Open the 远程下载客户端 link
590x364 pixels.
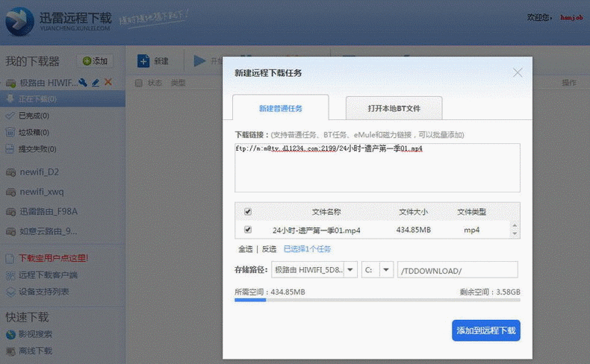tap(48, 275)
